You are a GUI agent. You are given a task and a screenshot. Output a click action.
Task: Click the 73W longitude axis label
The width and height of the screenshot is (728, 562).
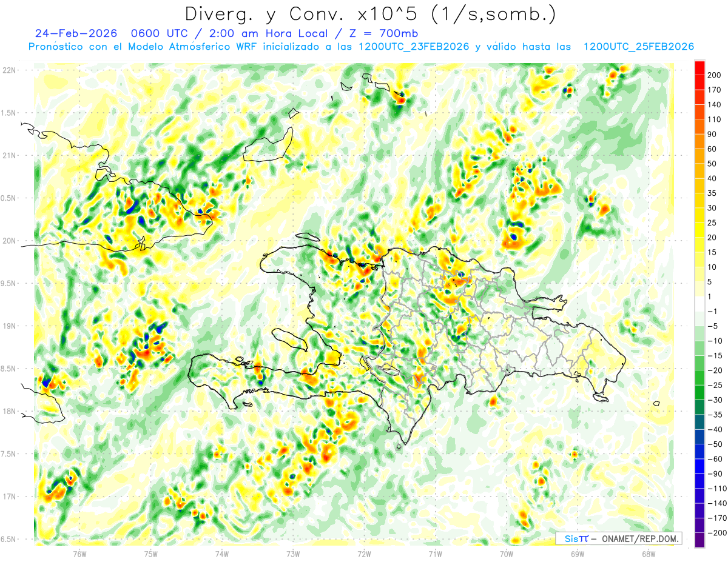pos(293,554)
